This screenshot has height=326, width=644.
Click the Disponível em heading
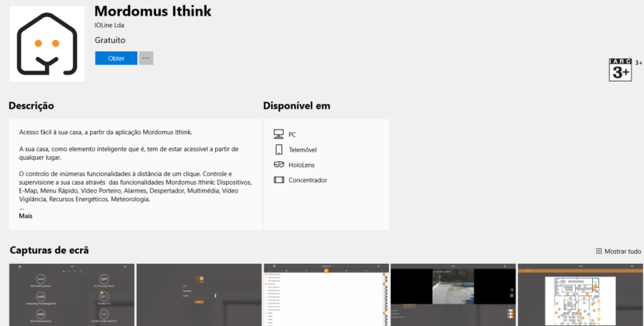297,106
